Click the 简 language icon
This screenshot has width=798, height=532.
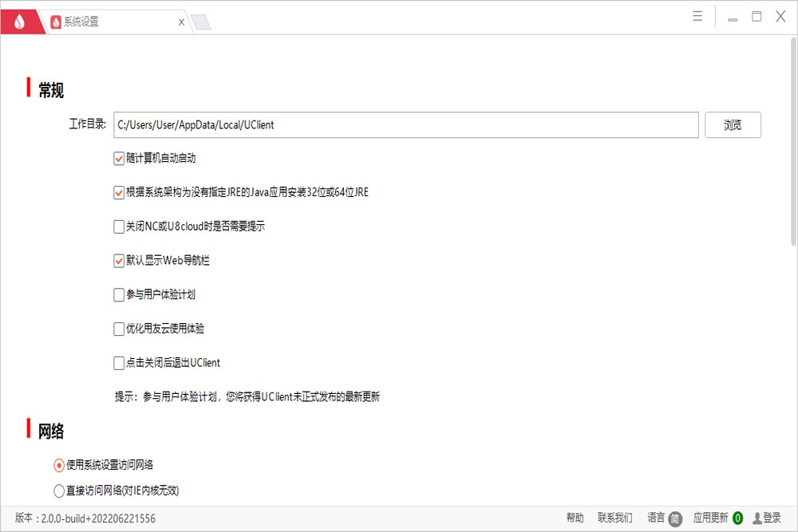tap(675, 518)
